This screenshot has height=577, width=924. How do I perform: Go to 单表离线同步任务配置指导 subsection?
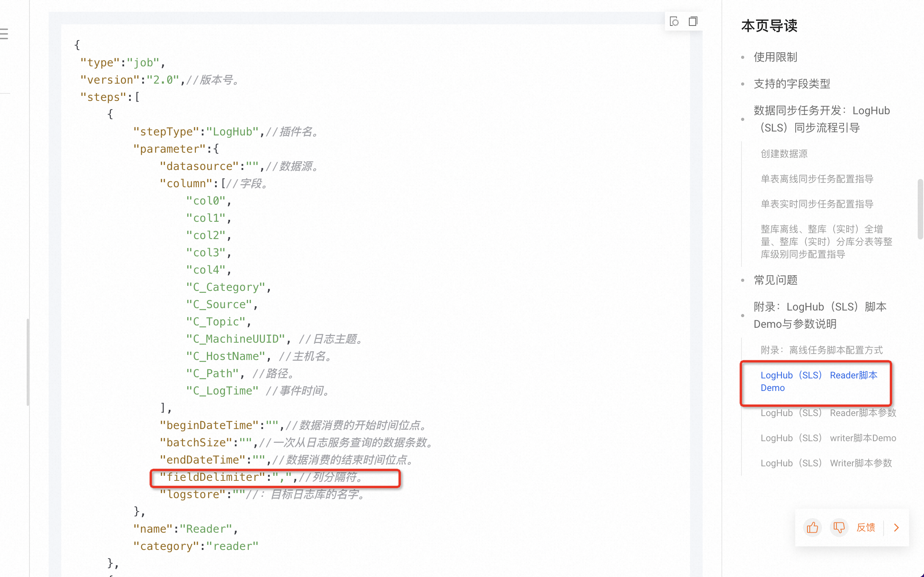point(817,179)
